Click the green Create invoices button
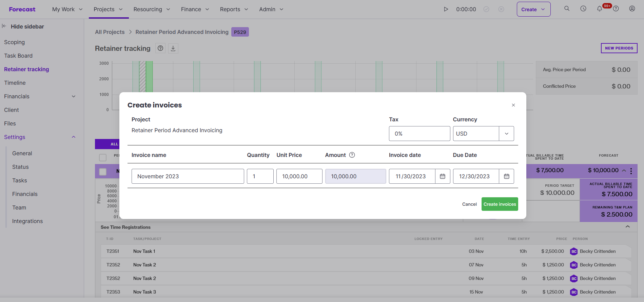Screen dimensions: 644x302 [500, 204]
